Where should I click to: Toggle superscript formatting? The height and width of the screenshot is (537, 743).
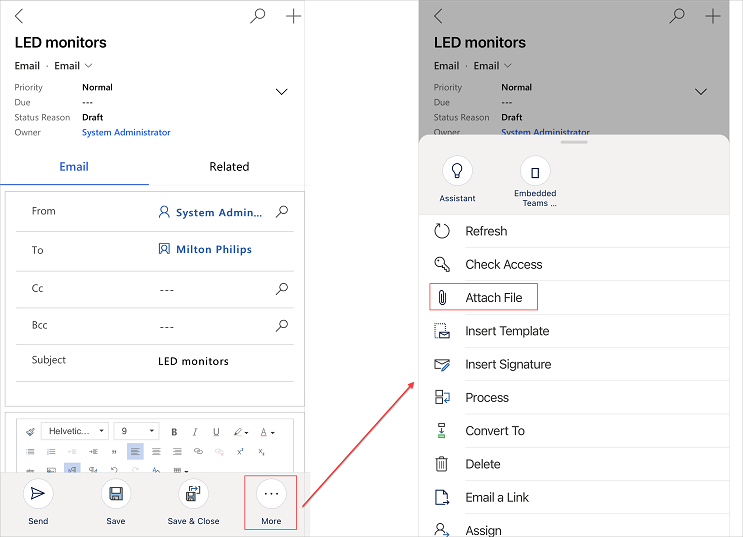point(240,452)
